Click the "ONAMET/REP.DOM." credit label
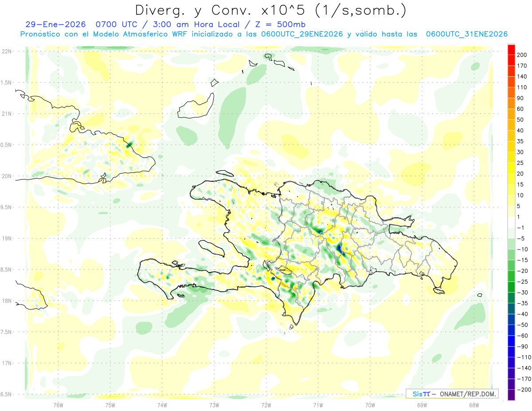 tap(467, 394)
